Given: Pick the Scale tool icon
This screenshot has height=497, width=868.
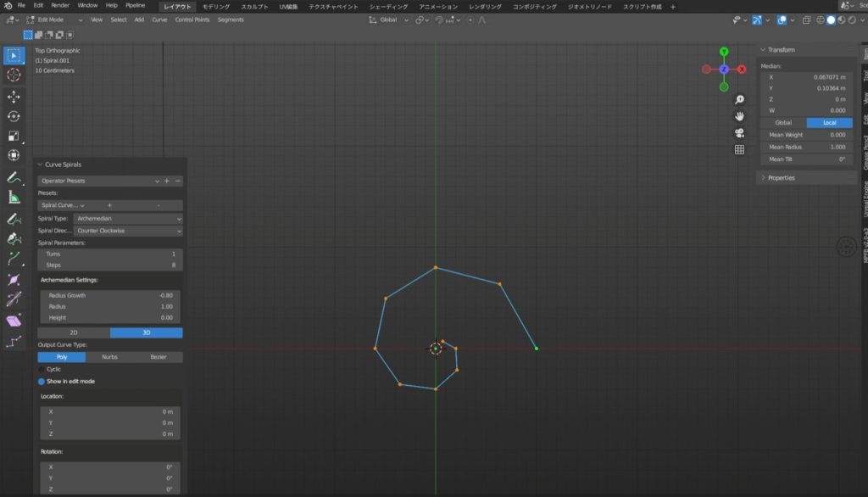Looking at the screenshot, I should click(x=14, y=136).
